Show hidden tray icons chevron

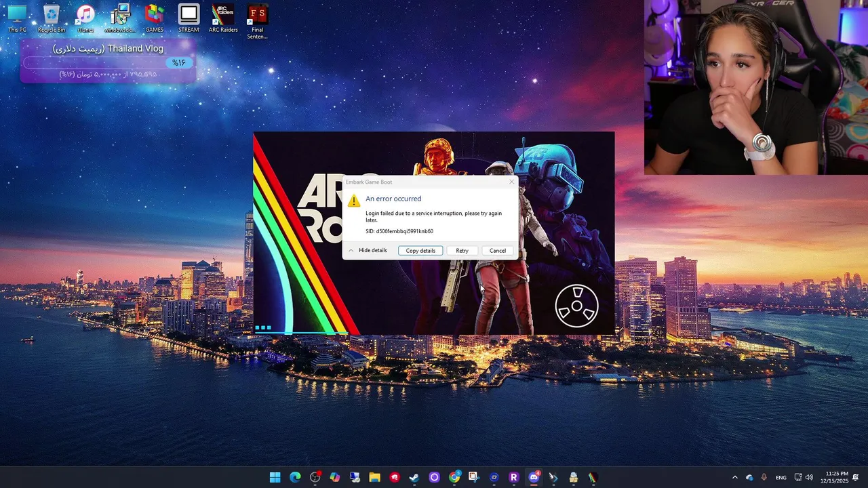[734, 477]
